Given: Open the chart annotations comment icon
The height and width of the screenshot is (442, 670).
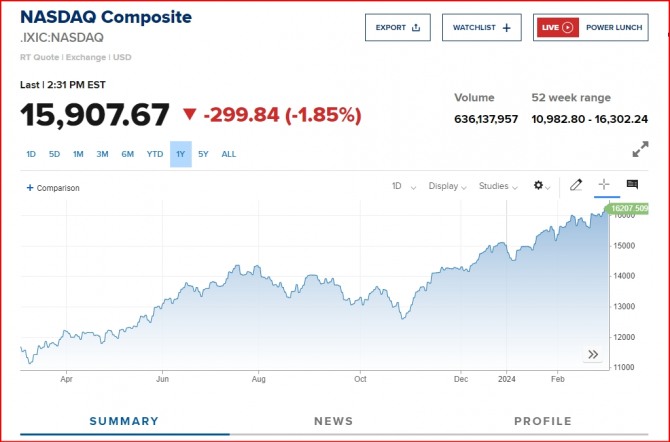Looking at the screenshot, I should point(632,185).
